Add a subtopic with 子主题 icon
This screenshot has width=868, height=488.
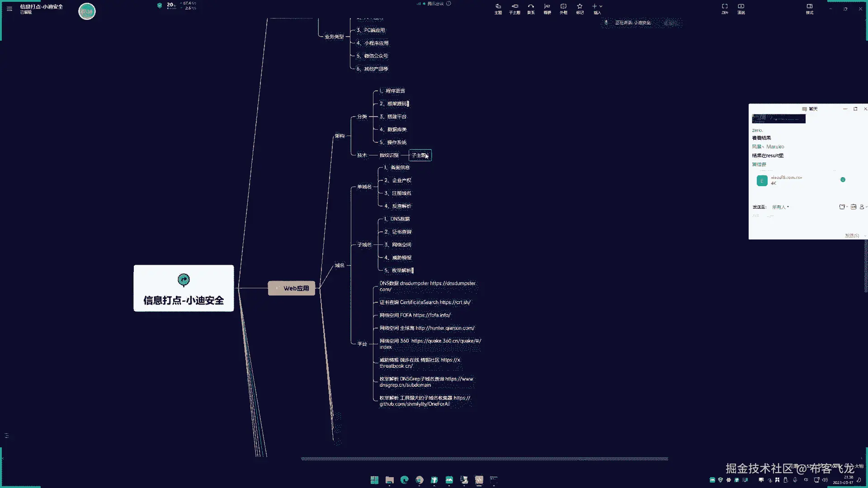coord(514,9)
